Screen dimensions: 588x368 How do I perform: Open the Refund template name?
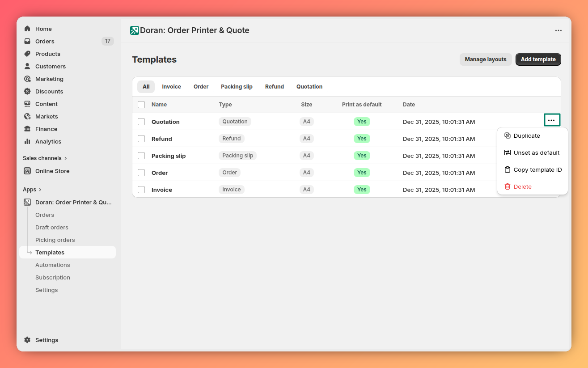point(162,139)
